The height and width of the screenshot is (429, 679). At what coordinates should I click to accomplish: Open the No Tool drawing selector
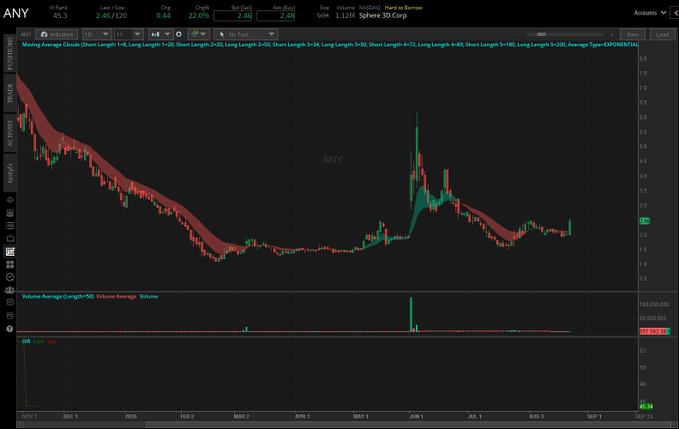(x=246, y=34)
